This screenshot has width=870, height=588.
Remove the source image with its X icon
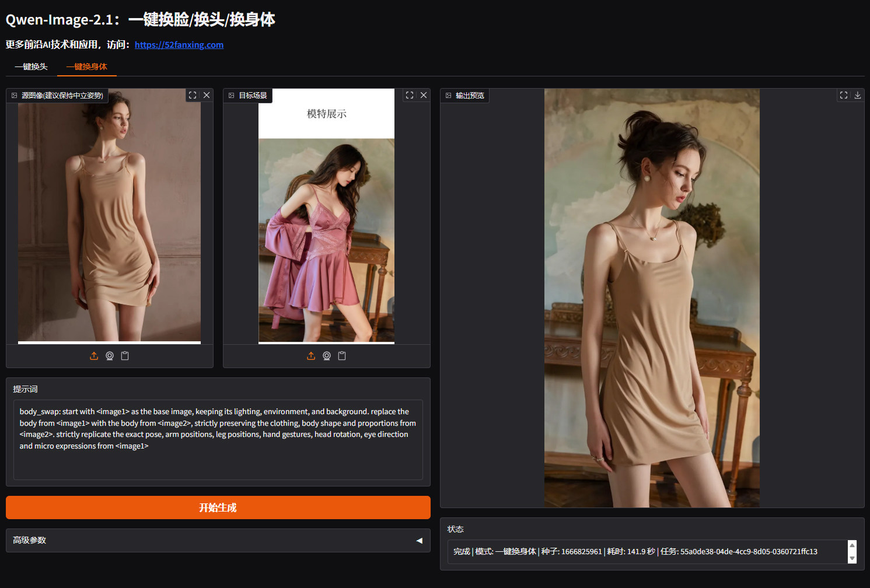207,95
